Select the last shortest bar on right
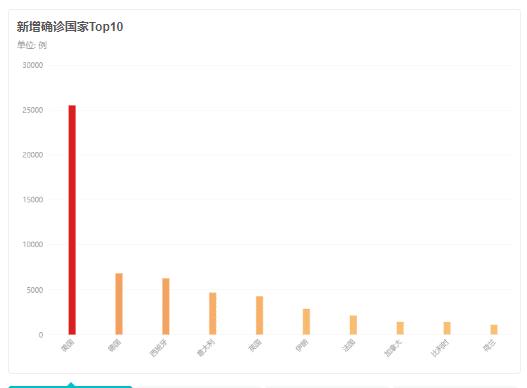Image resolution: width=527 pixels, height=388 pixels. coord(494,329)
